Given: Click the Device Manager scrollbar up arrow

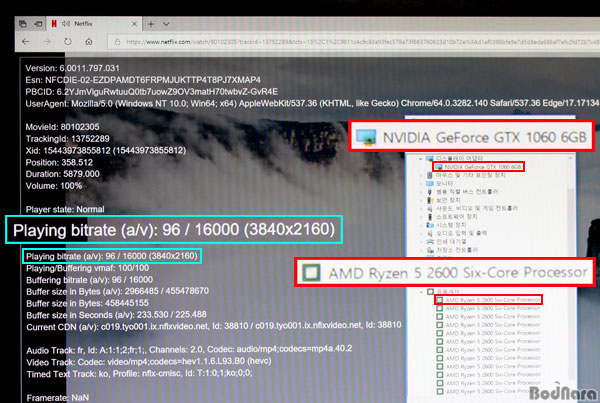Looking at the screenshot, I should 571,158.
